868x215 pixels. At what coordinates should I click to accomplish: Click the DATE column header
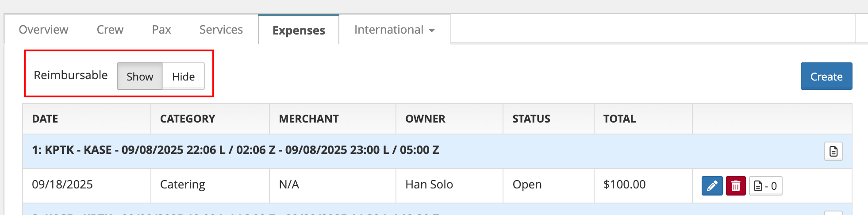[45, 119]
